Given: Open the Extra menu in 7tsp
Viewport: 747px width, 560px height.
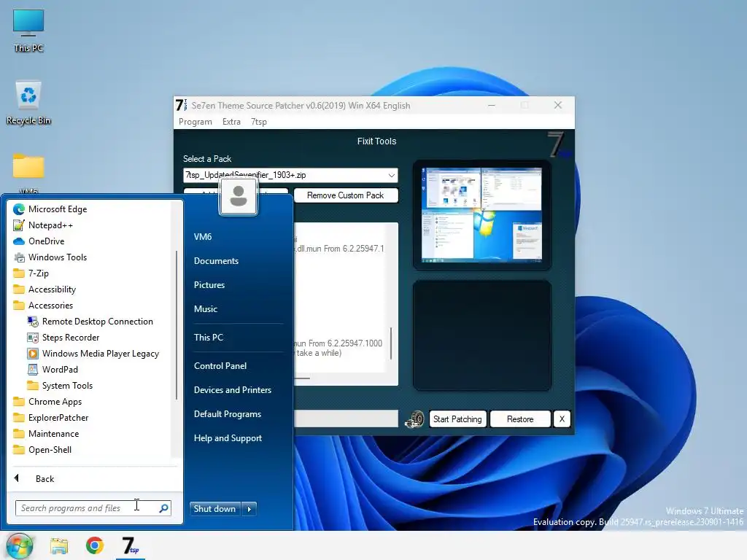Looking at the screenshot, I should 231,122.
